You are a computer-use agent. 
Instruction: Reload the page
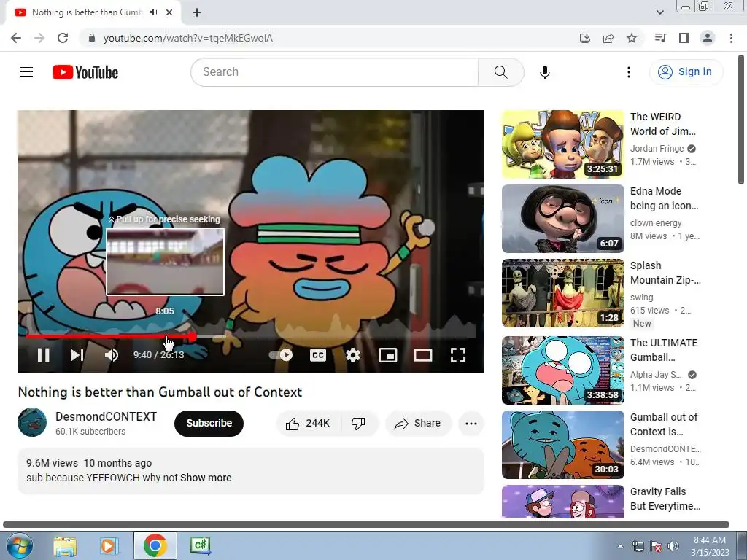[63, 38]
